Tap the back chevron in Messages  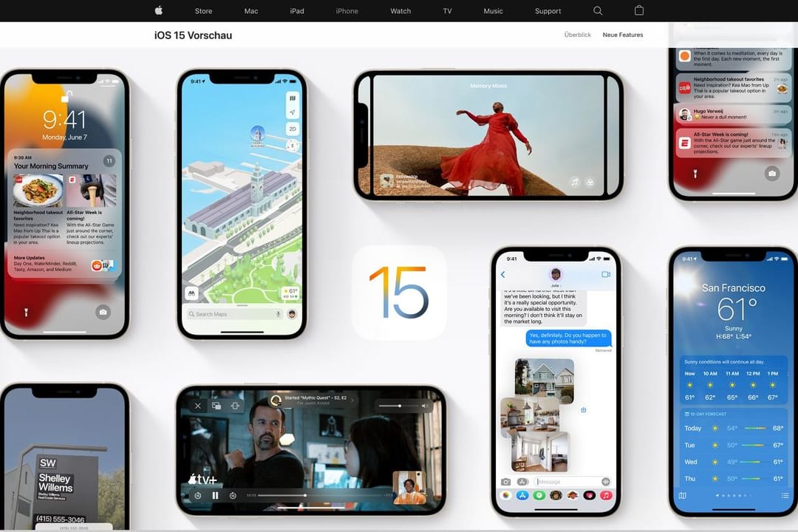[503, 274]
